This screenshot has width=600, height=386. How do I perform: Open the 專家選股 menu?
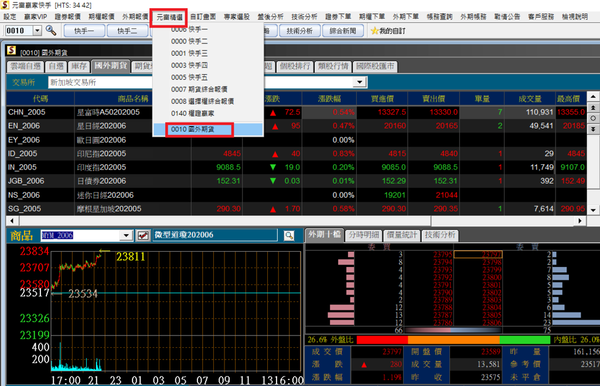coord(237,17)
